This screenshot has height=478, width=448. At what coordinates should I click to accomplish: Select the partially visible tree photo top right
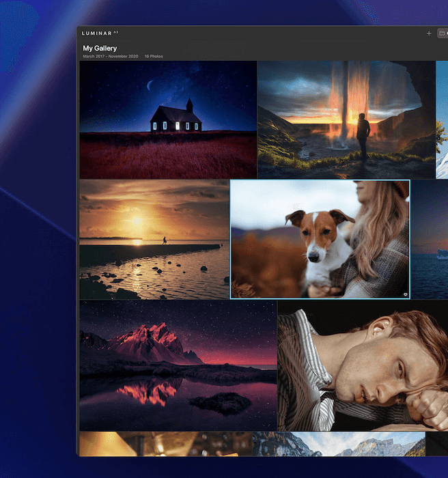click(442, 119)
